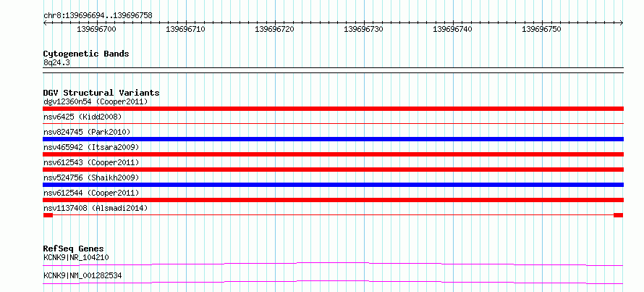
Task: Click the magenta line of KCNK9|NR_104210
Action: coord(333,264)
